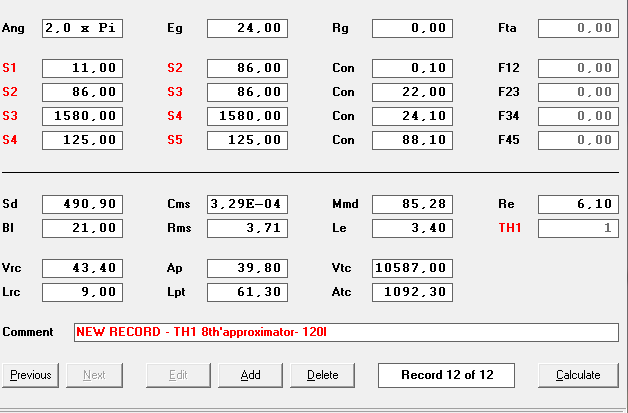Click the Sd field showing 490,90
This screenshot has width=628, height=413.
tap(83, 205)
